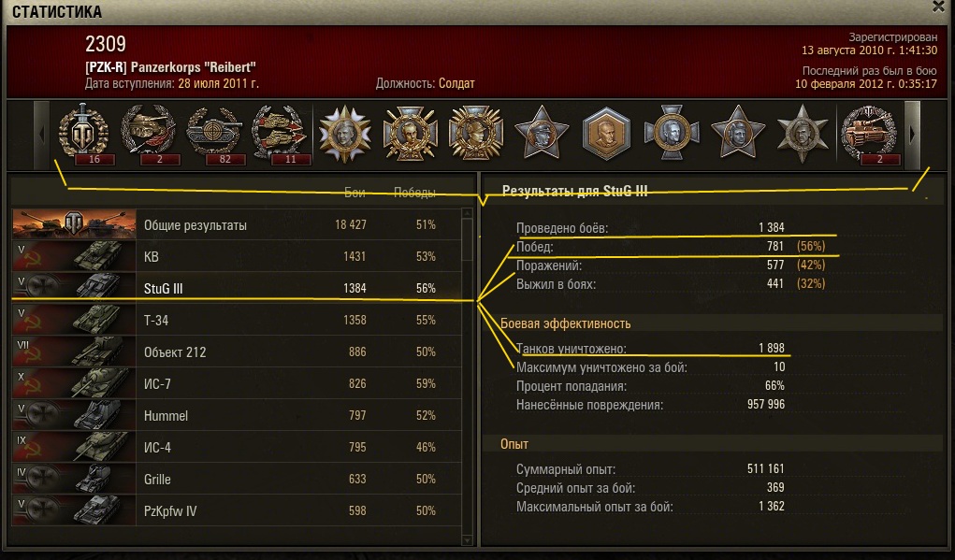Select the КВ tank row
Viewport: 955px width, 560px height.
237,256
